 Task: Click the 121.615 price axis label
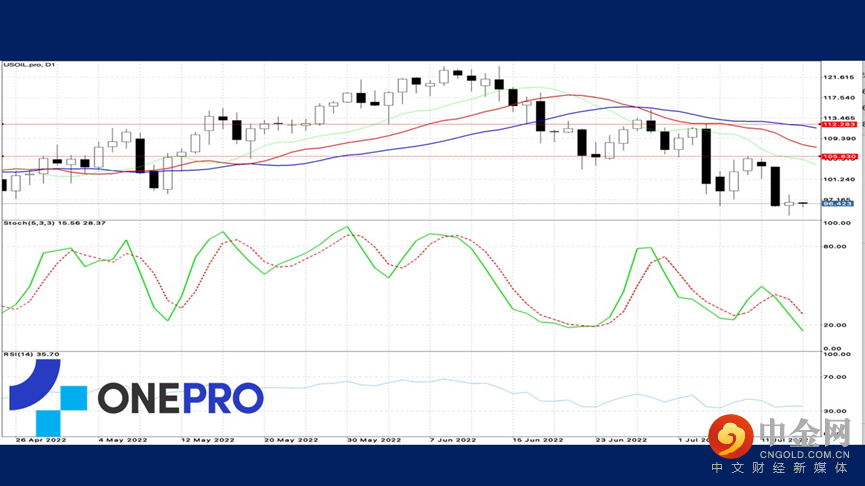(x=839, y=77)
